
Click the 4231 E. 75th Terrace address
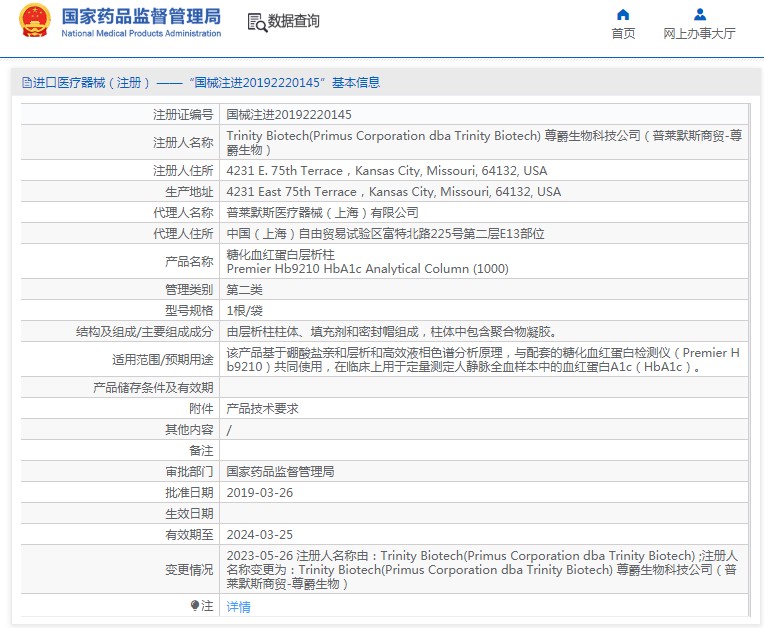point(387,171)
